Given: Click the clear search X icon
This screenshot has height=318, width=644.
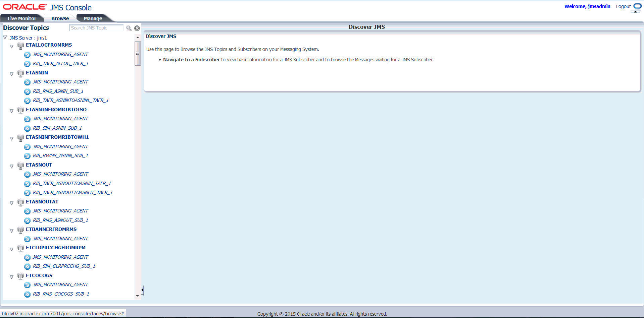Looking at the screenshot, I should [137, 28].
